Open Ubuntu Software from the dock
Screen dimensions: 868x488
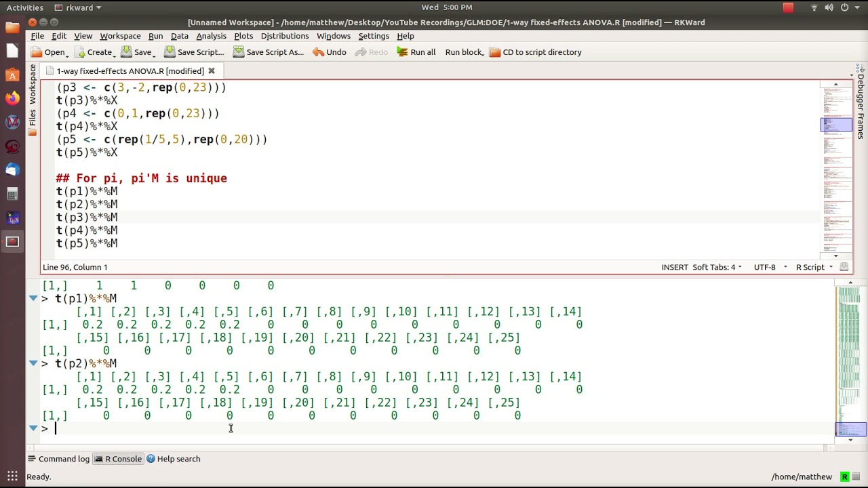click(12, 75)
